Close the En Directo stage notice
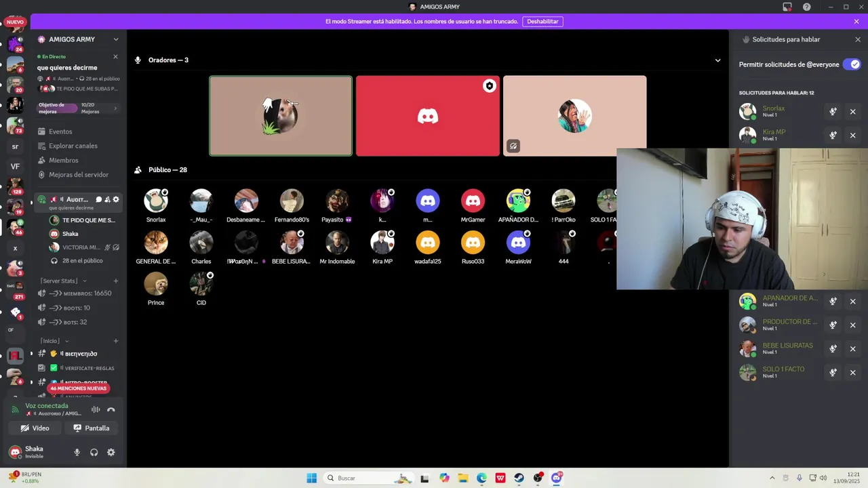This screenshot has width=868, height=488. [115, 56]
